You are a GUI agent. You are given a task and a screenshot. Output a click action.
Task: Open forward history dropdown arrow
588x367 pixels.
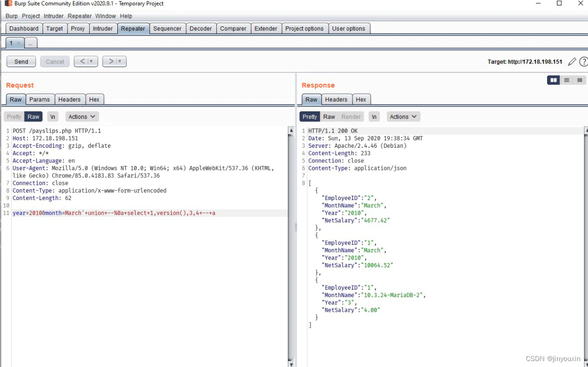click(x=120, y=62)
